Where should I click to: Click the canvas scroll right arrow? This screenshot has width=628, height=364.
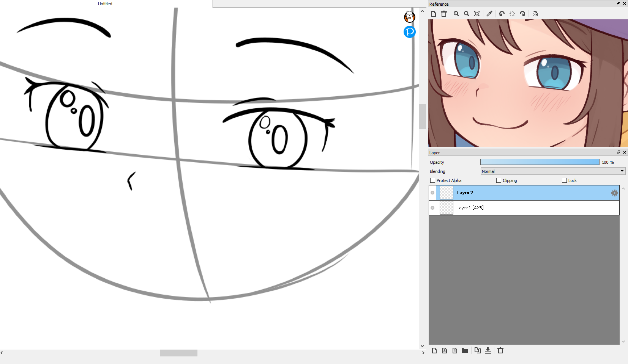pos(423,353)
